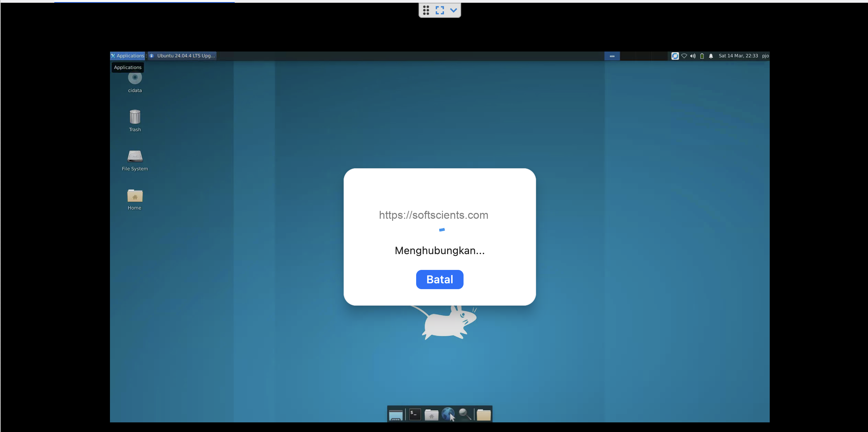
Task: Open the cidata disc icon
Action: point(135,78)
